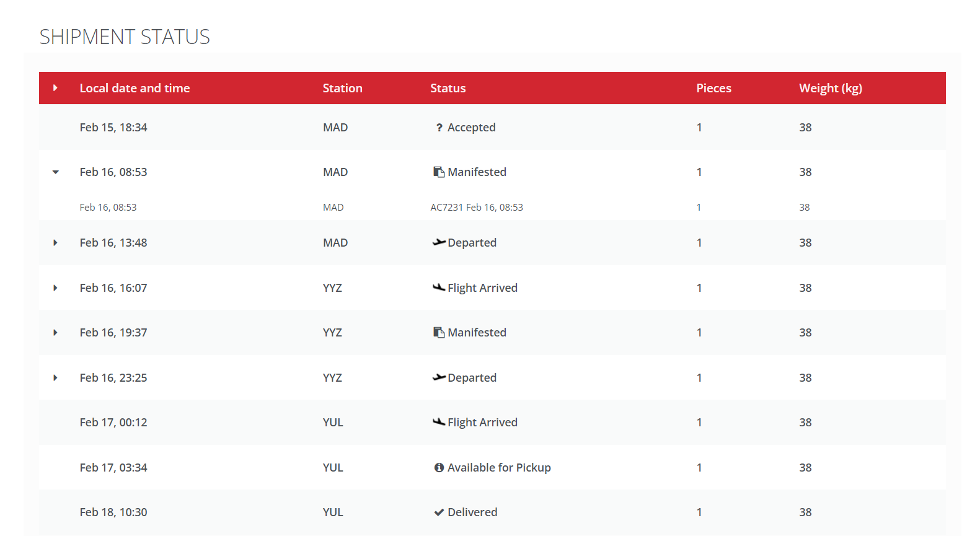980x536 pixels.
Task: Expand the Feb 16, 13:48 Departed row
Action: point(55,243)
